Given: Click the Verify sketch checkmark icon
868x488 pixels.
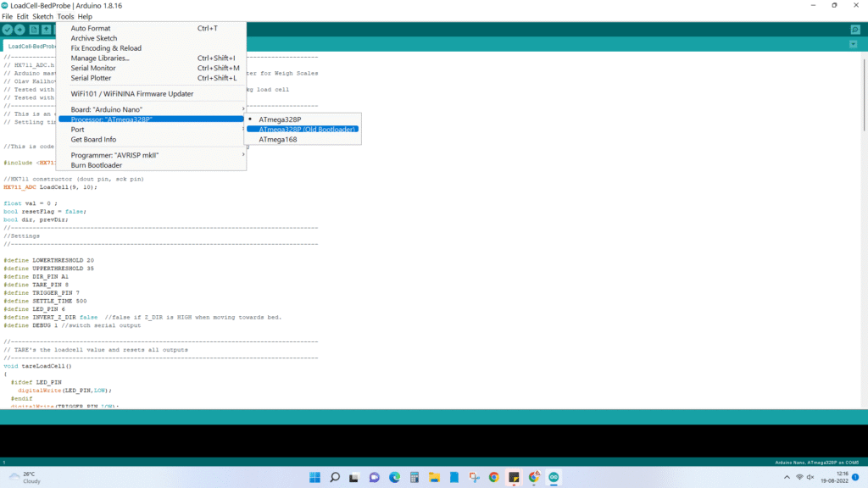Looking at the screenshot, I should (x=8, y=30).
